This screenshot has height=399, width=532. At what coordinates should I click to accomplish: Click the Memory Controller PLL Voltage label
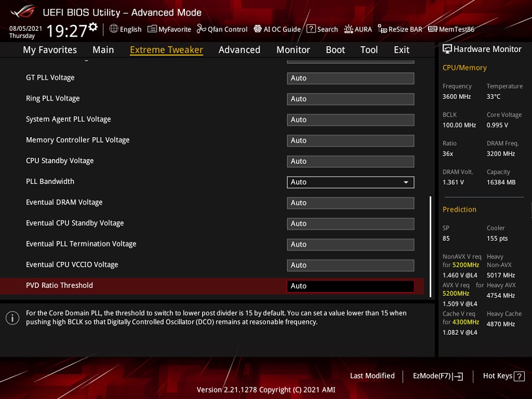[77, 140]
